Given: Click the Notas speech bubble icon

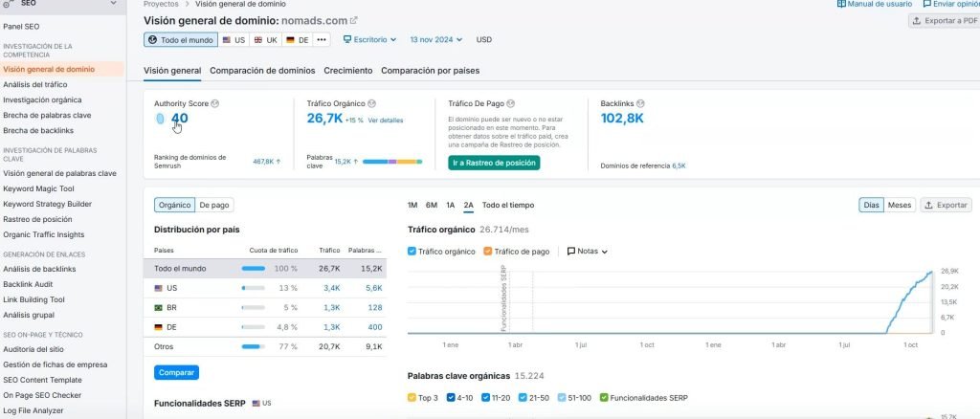Looking at the screenshot, I should [571, 252].
